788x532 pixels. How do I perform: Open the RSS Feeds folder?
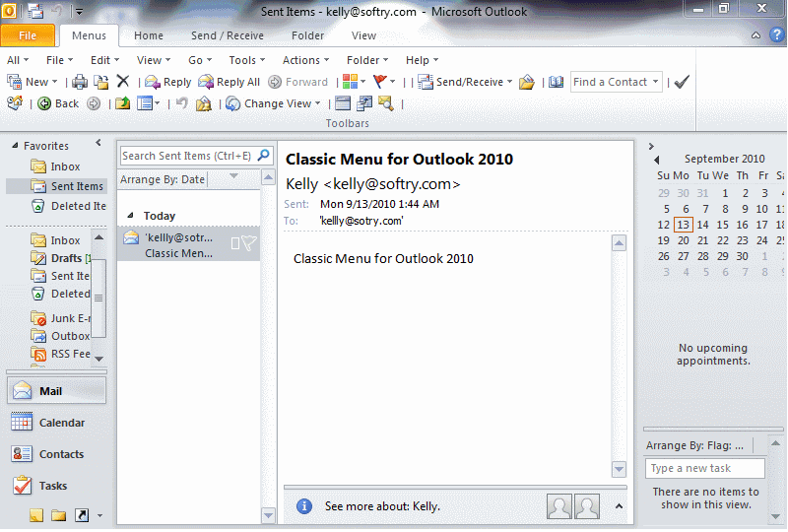click(60, 354)
